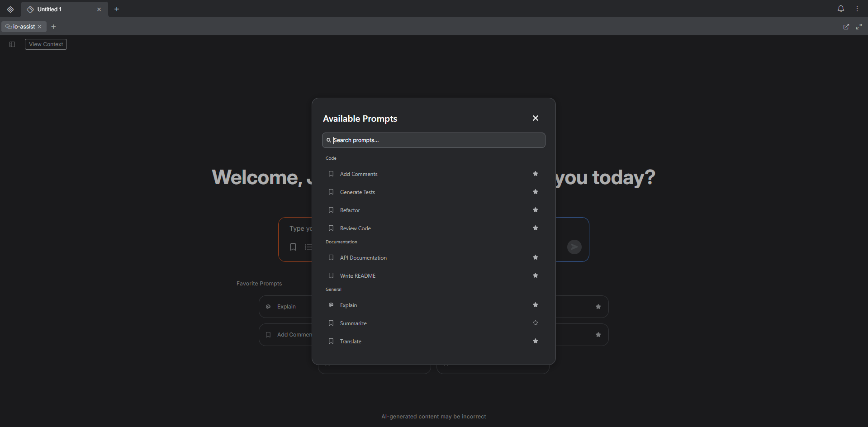Viewport: 868px width, 427px height.
Task: Toggle favorite star for Explain in dialog
Action: pos(535,305)
